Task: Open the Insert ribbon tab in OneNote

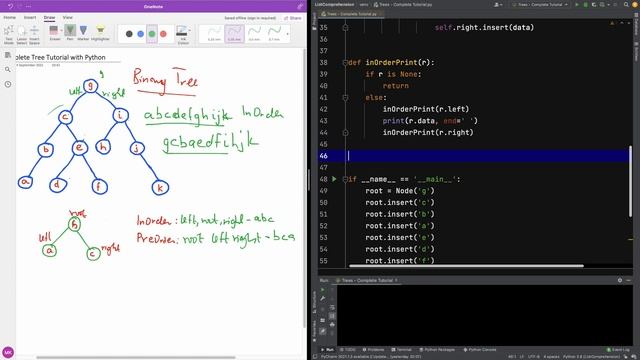Action: (x=30, y=18)
